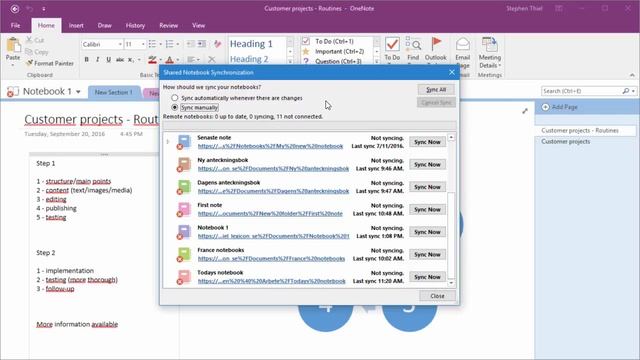This screenshot has height=360, width=640.
Task: Click the Add Page plus icon
Action: 545,107
